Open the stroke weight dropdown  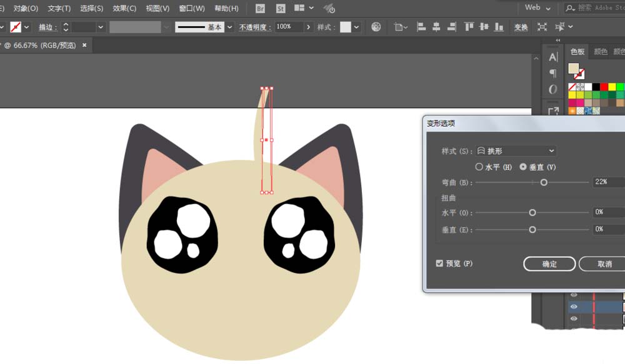click(101, 27)
